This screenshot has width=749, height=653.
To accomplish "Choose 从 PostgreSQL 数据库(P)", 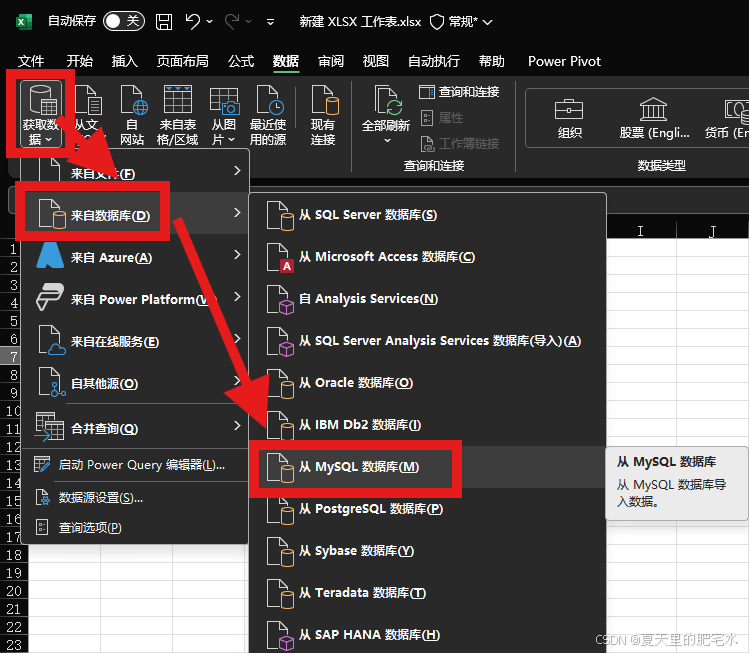I will tap(428, 509).
